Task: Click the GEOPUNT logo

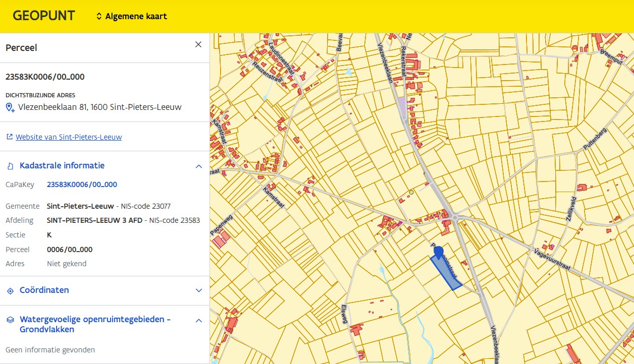Action: [44, 16]
